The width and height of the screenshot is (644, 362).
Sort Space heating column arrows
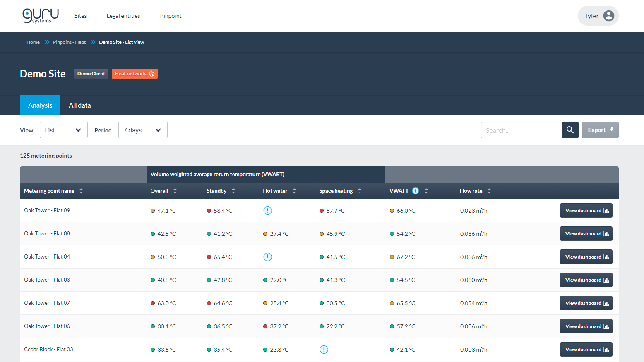(x=360, y=191)
